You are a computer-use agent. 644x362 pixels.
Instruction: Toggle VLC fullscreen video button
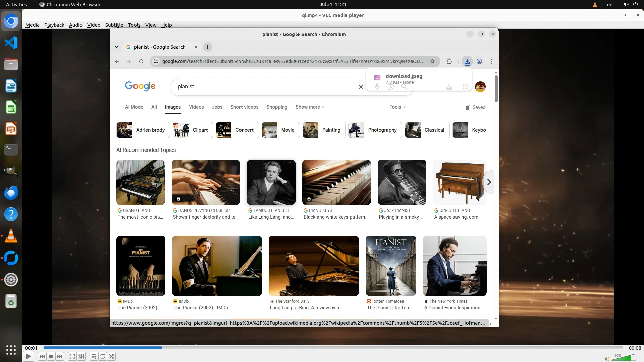pos(72,356)
